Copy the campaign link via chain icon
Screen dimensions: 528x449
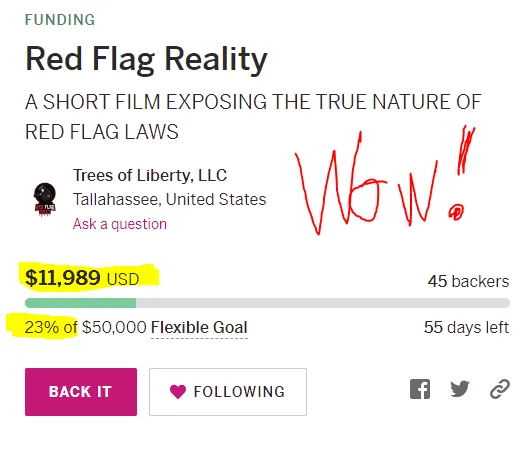(x=500, y=389)
